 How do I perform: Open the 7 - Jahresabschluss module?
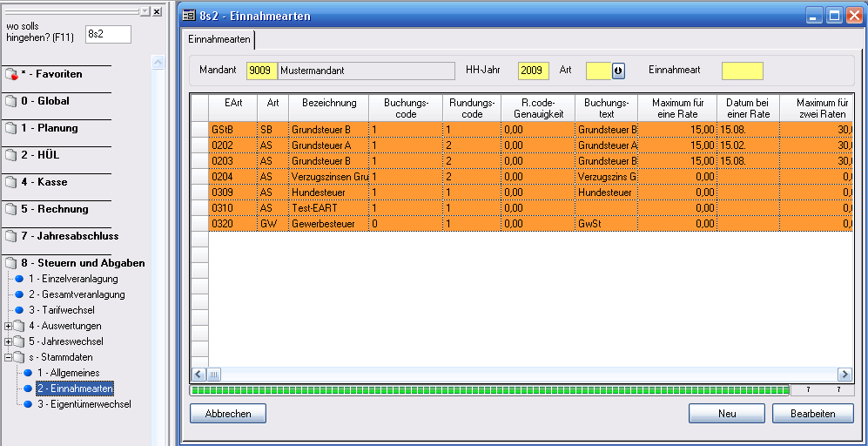pos(70,236)
